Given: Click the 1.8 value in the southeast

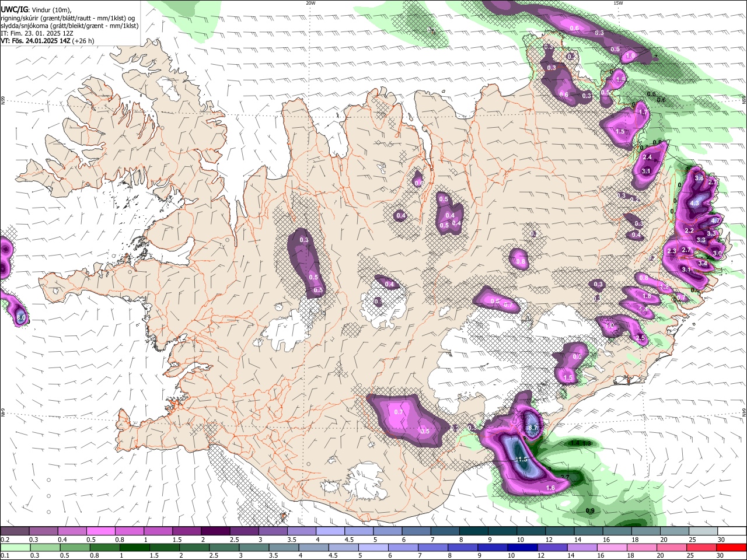Looking at the screenshot, I should [647, 296].
